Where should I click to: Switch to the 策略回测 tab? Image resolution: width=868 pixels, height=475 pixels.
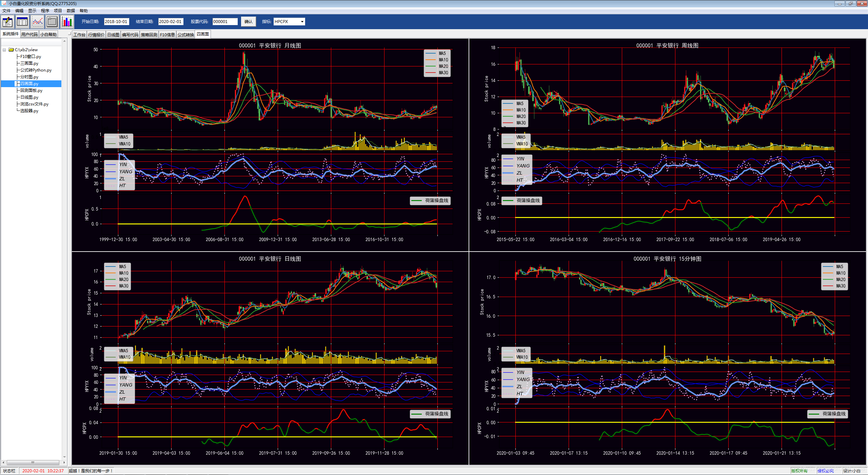[149, 35]
